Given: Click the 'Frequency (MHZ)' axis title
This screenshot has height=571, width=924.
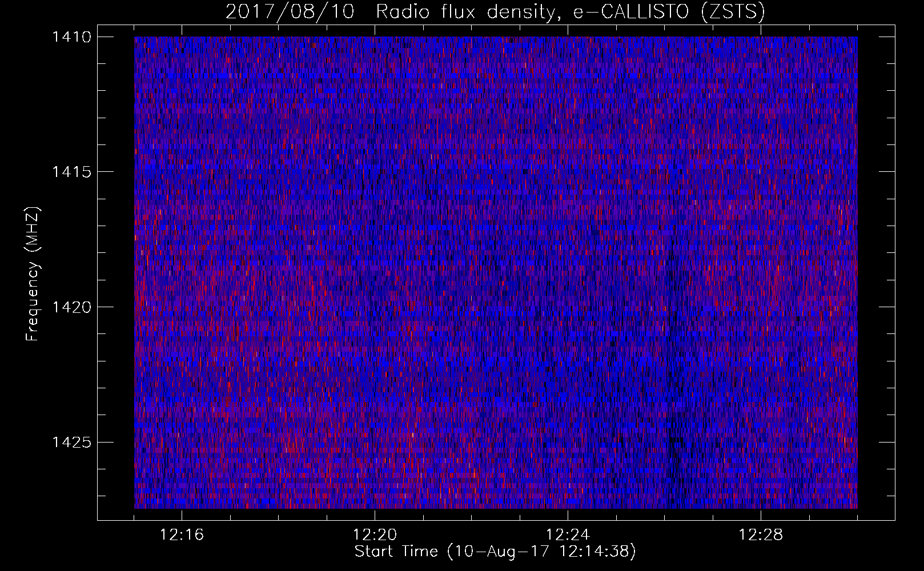Looking at the screenshot, I should click(33, 274).
